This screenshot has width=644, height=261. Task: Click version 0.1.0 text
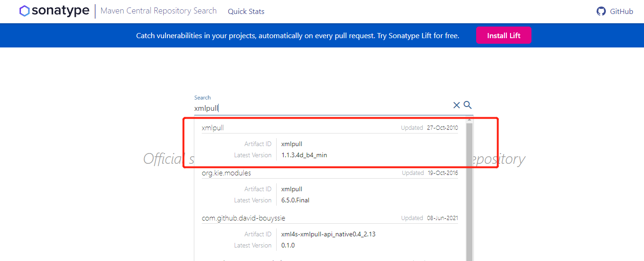(288, 245)
